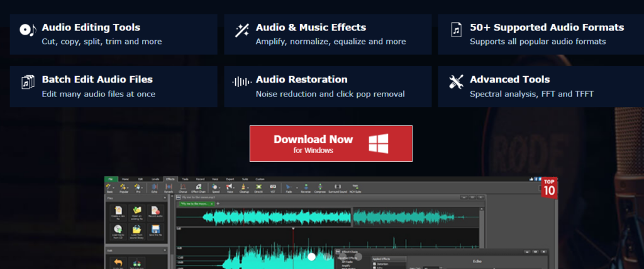Click the Fade effect icon

coord(288,186)
